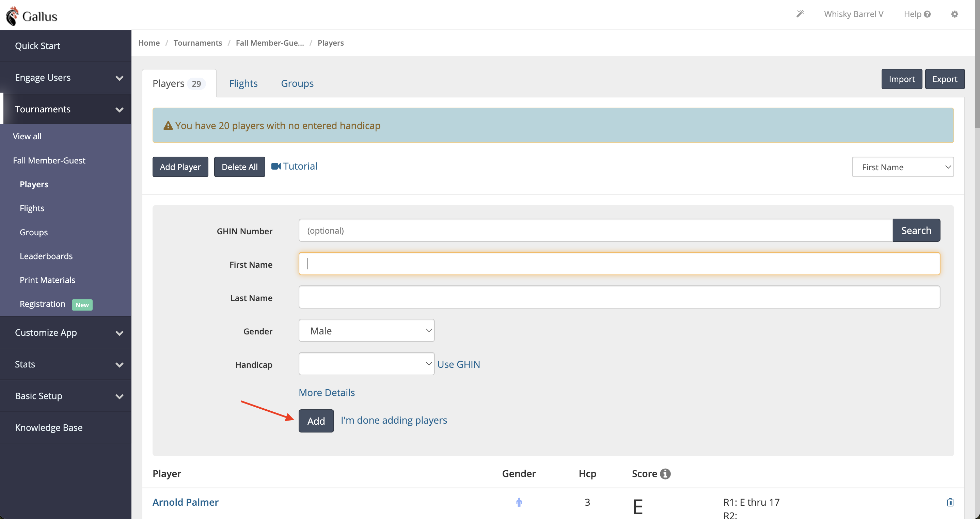This screenshot has height=519, width=980.
Task: Click the Add Player button
Action: pyautogui.click(x=180, y=167)
